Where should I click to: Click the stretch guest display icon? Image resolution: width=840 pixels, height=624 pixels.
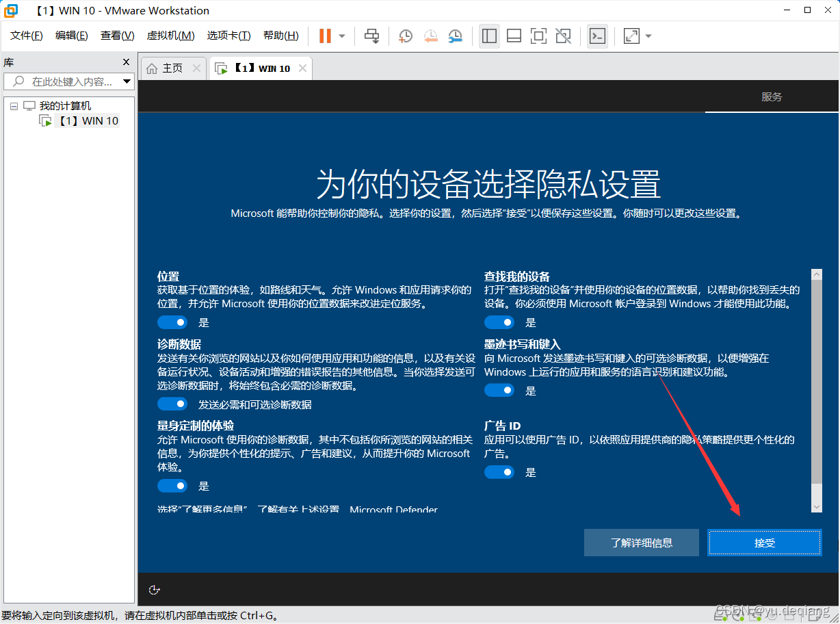click(x=631, y=36)
